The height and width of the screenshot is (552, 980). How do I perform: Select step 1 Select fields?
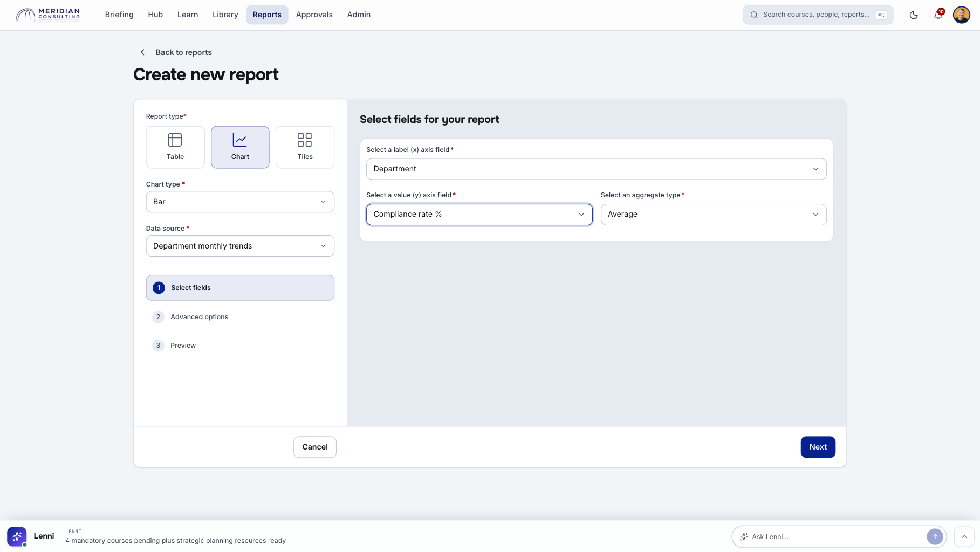[240, 288]
